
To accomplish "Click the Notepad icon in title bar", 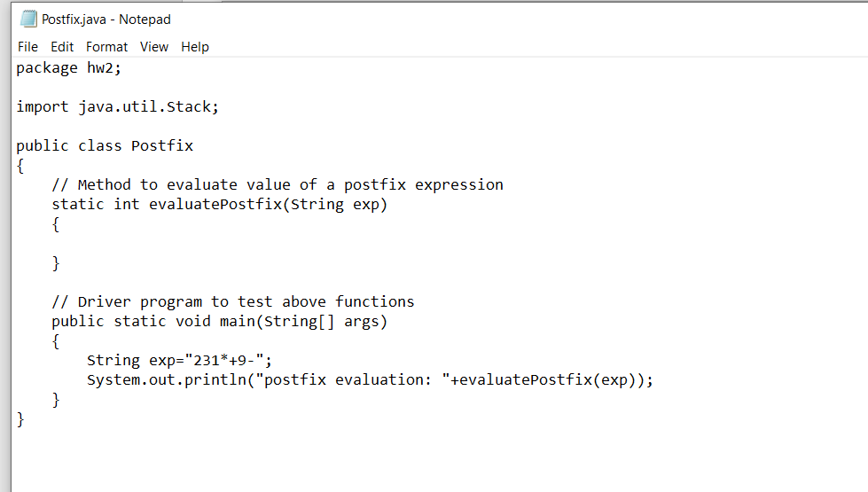I will (28, 19).
